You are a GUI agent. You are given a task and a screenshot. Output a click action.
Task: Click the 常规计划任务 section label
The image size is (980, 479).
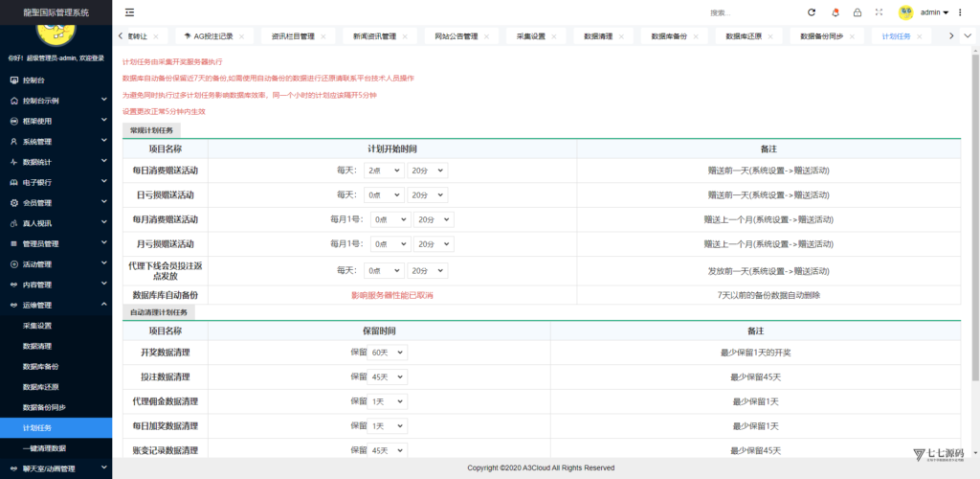(152, 130)
